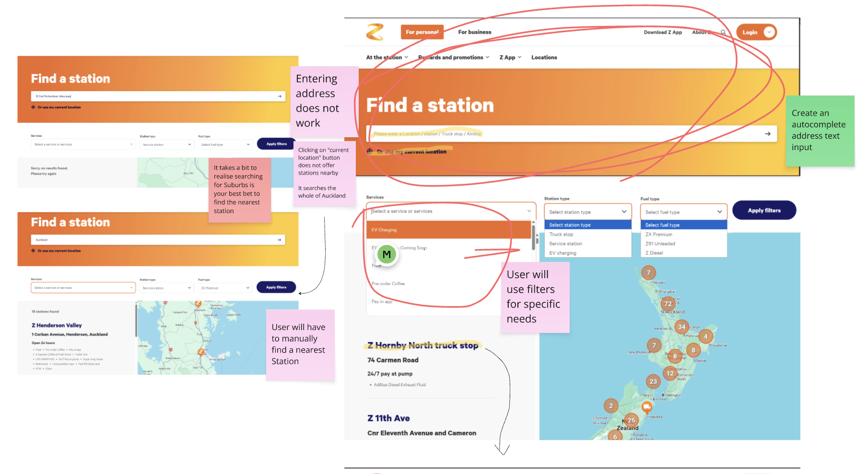Click the search field with the typed address
The width and height of the screenshot is (868, 474).
coord(158,96)
